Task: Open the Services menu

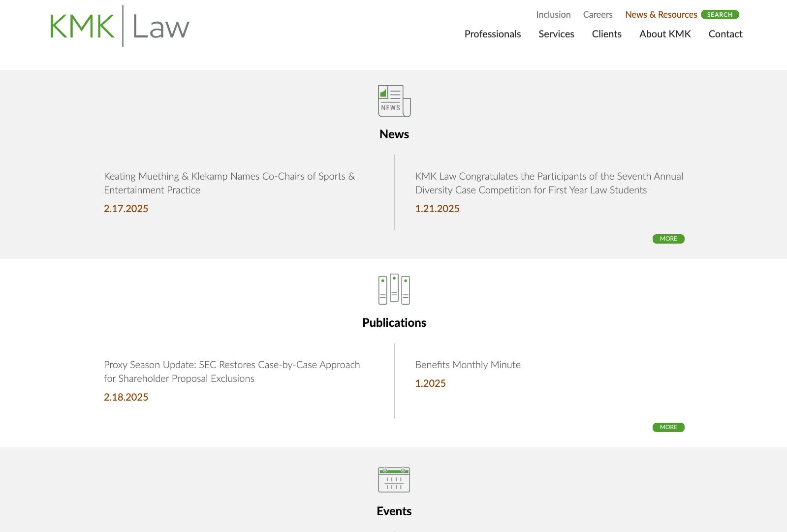Action: point(556,34)
